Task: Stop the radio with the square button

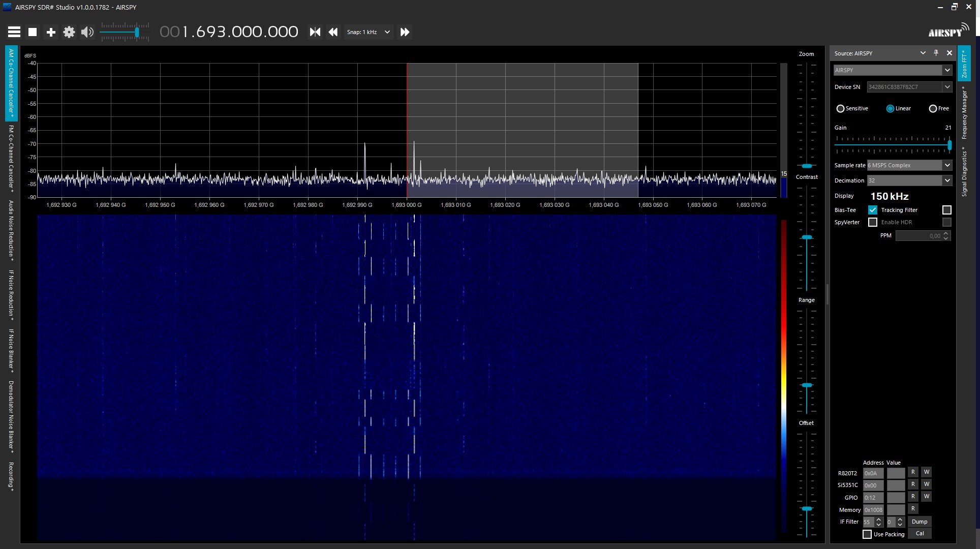Action: (x=33, y=32)
